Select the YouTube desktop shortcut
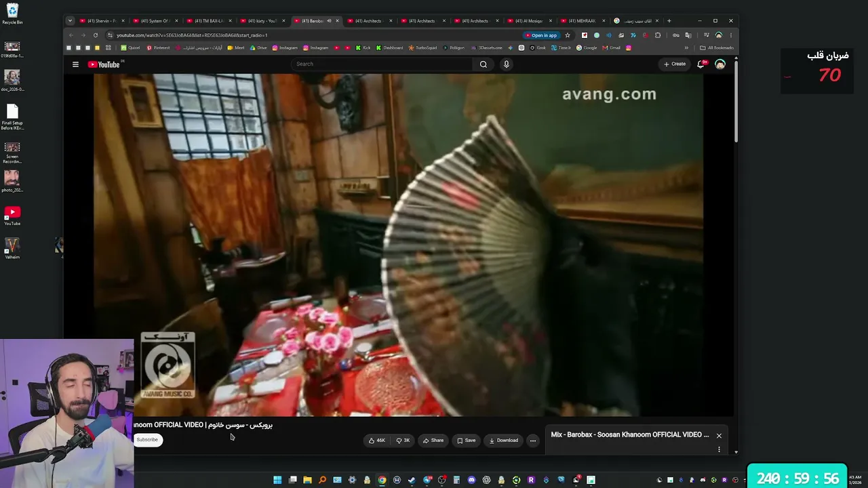This screenshot has width=868, height=488. coord(12,216)
